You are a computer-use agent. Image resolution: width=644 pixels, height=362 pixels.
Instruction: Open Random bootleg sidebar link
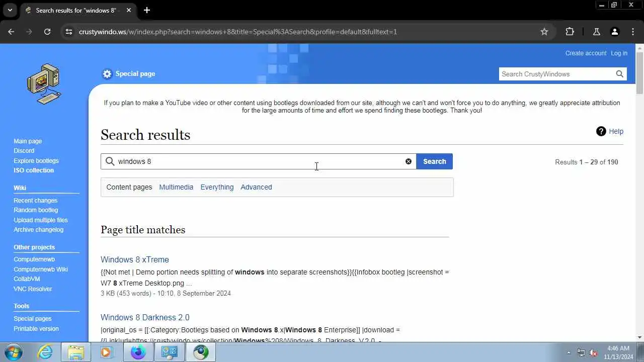[36, 210]
